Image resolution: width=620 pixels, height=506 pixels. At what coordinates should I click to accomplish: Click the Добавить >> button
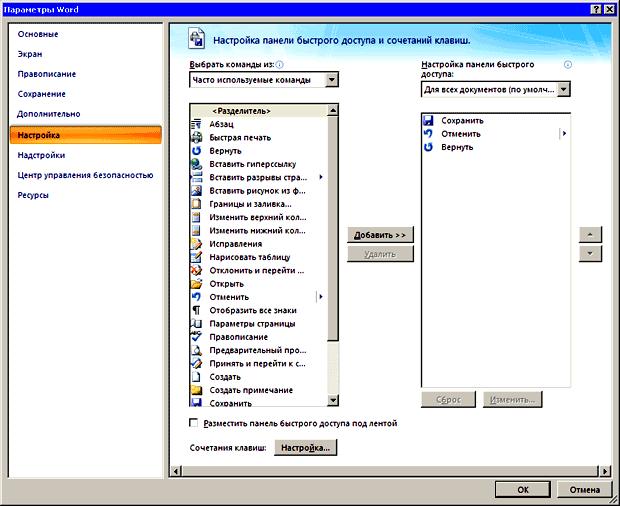[x=380, y=235]
